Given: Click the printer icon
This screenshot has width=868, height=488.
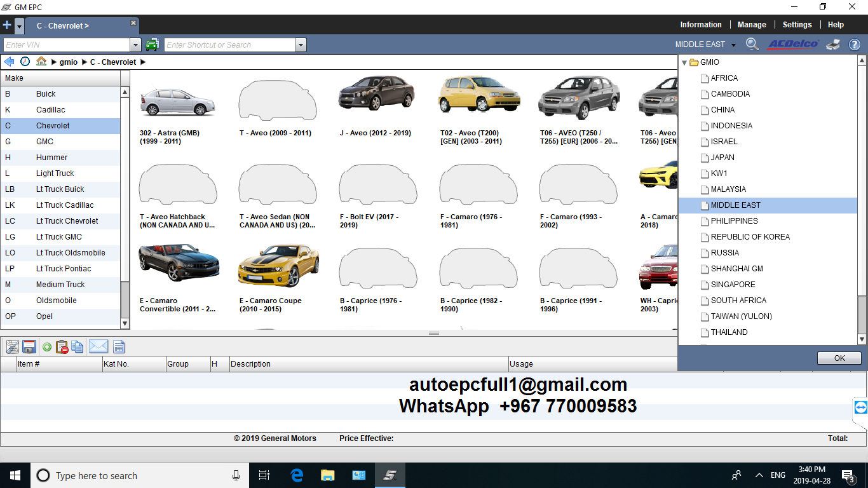Looking at the screenshot, I should [833, 44].
